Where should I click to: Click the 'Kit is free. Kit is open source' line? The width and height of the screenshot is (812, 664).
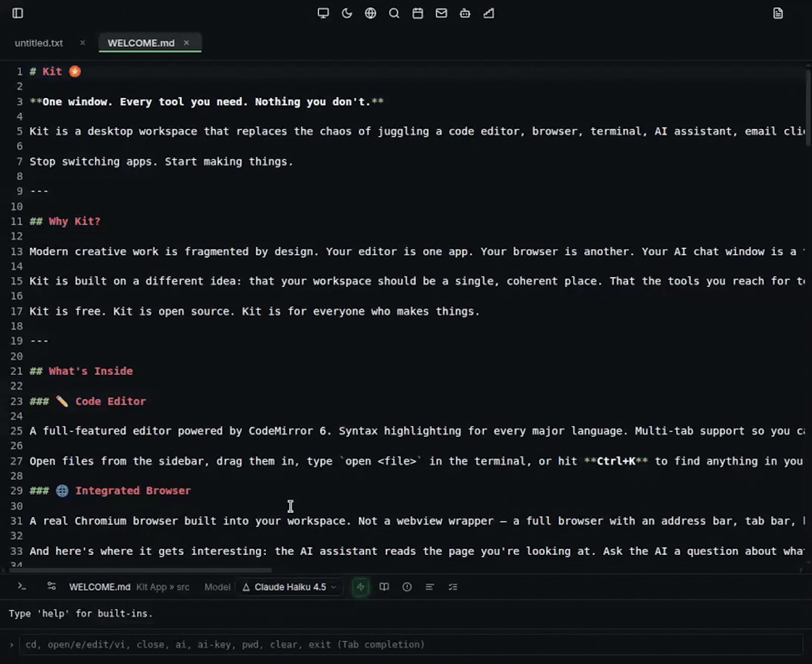pos(255,311)
